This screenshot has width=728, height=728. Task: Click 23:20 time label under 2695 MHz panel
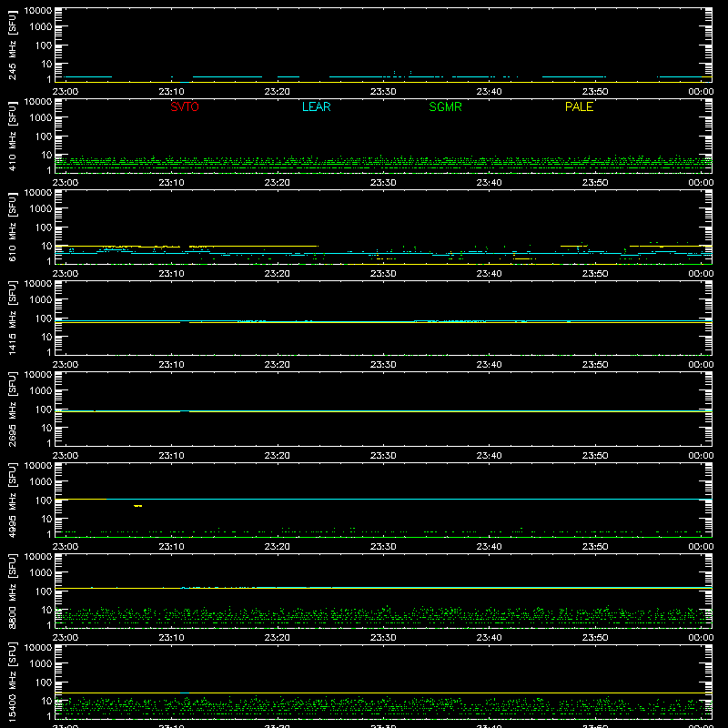click(278, 456)
